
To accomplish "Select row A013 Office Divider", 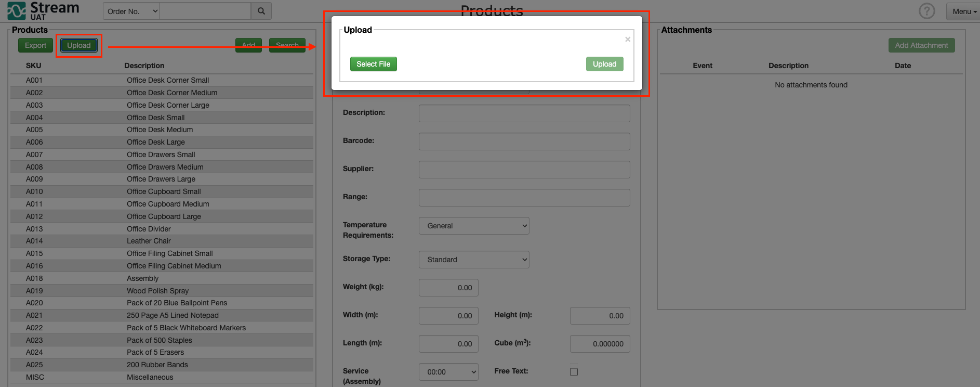I will coord(162,229).
